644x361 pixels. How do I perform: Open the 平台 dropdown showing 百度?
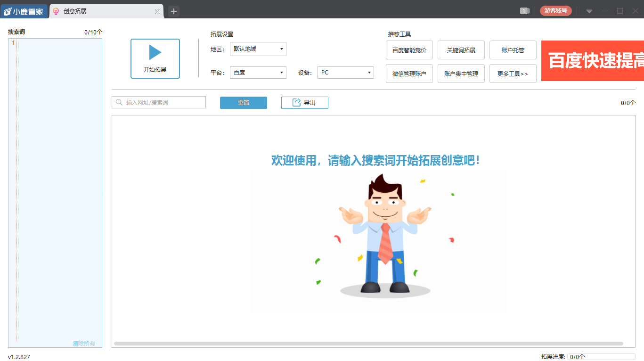pyautogui.click(x=258, y=73)
